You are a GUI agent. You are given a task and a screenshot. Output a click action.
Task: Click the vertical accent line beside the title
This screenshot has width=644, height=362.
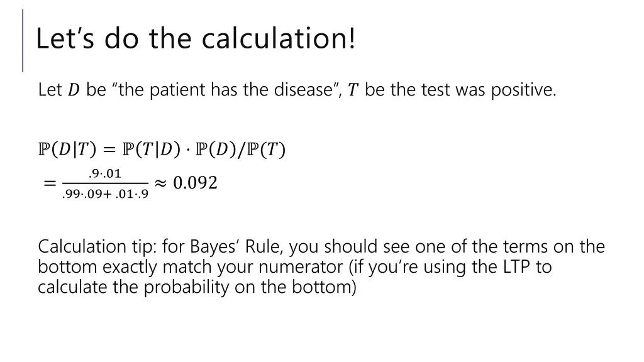click(x=23, y=40)
